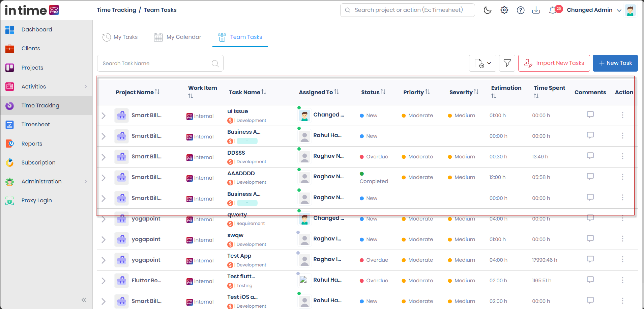The image size is (644, 309).
Task: Click the user avatar in header
Action: coord(630,10)
